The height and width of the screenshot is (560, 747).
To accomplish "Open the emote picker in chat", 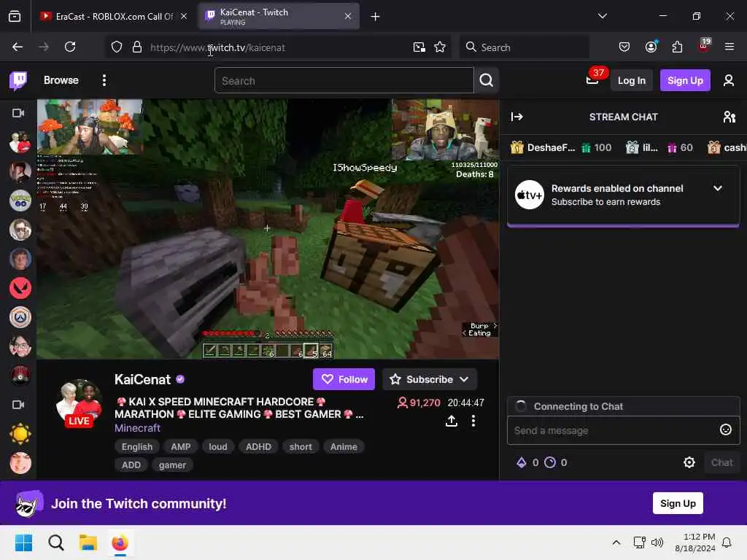I will (x=725, y=430).
